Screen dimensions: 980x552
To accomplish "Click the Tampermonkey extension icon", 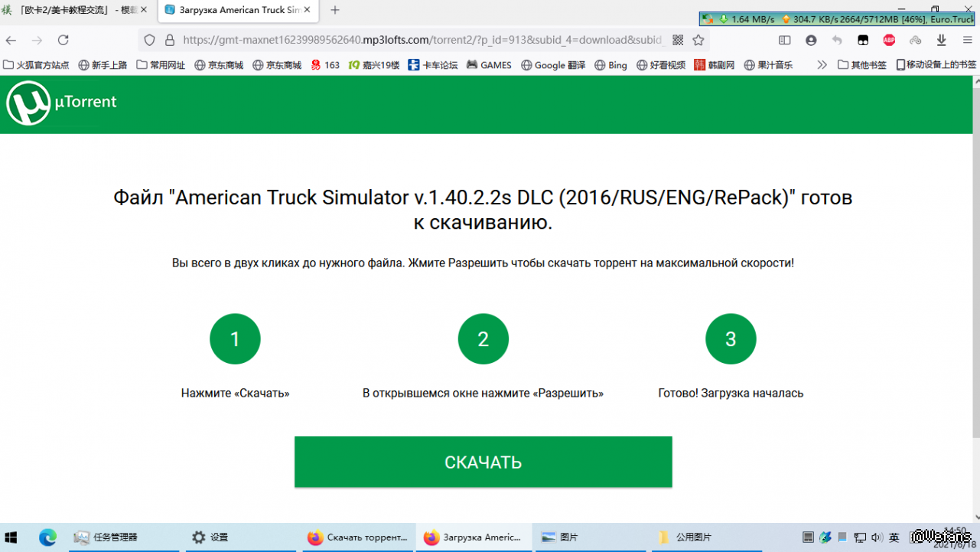I will click(863, 40).
